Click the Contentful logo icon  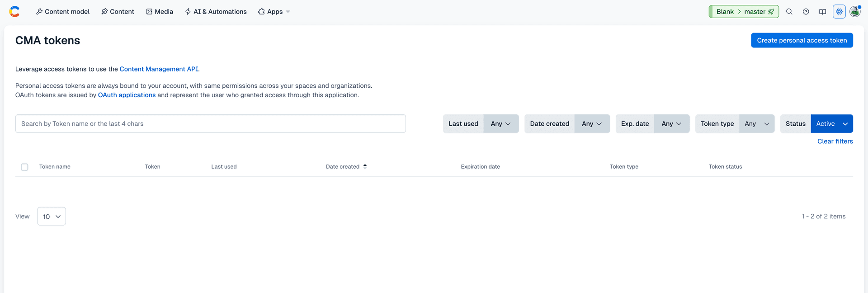(14, 12)
